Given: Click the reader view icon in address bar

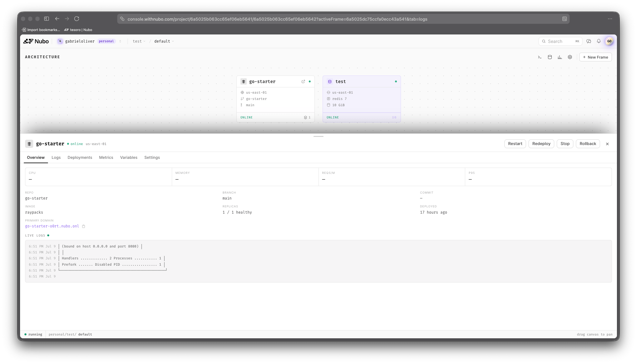Looking at the screenshot, I should [x=565, y=19].
